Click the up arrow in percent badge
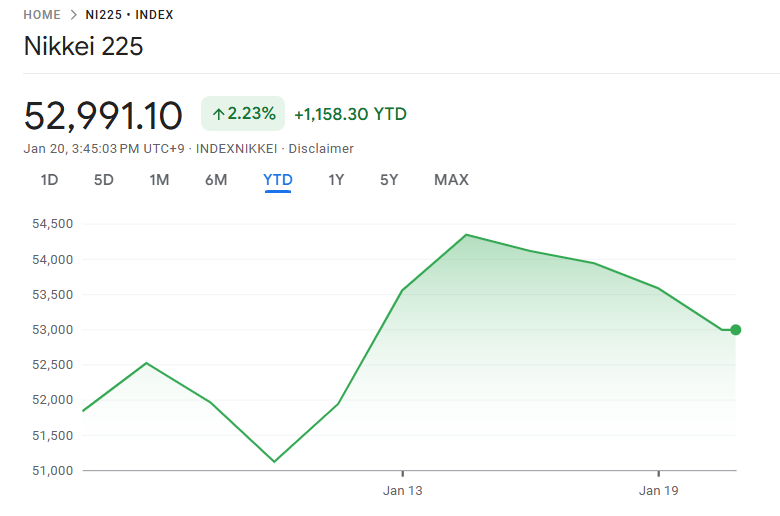 point(218,114)
